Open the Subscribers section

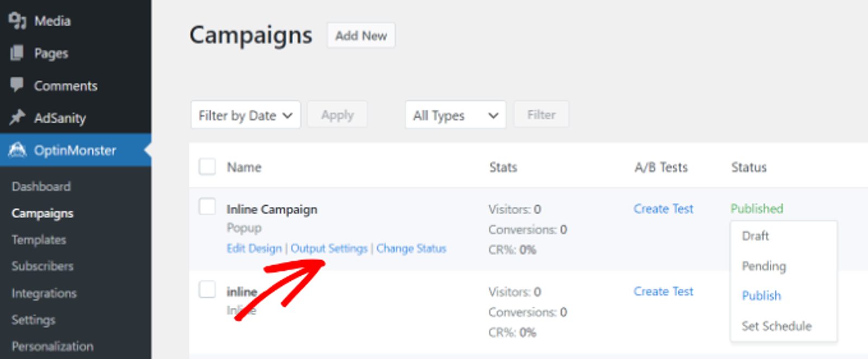pyautogui.click(x=42, y=266)
